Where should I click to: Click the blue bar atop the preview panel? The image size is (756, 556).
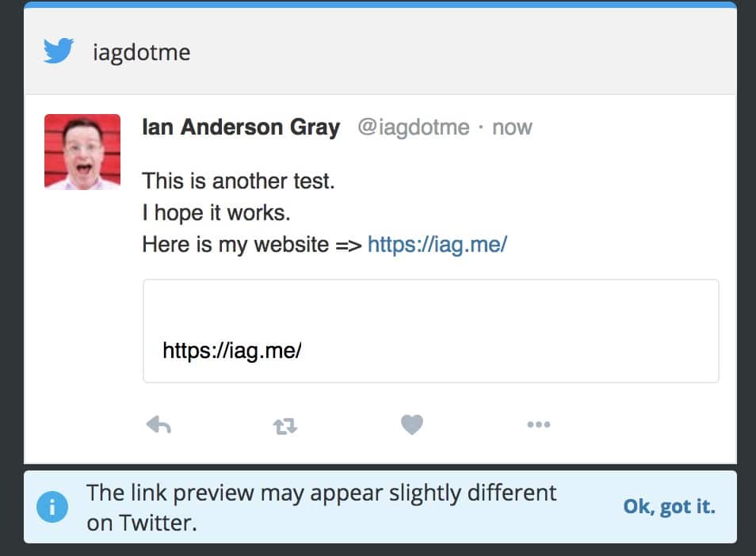click(380, 5)
